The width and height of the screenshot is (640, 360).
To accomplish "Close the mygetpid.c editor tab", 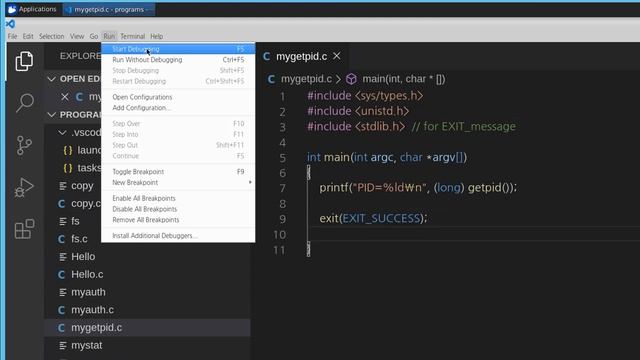I will [337, 56].
